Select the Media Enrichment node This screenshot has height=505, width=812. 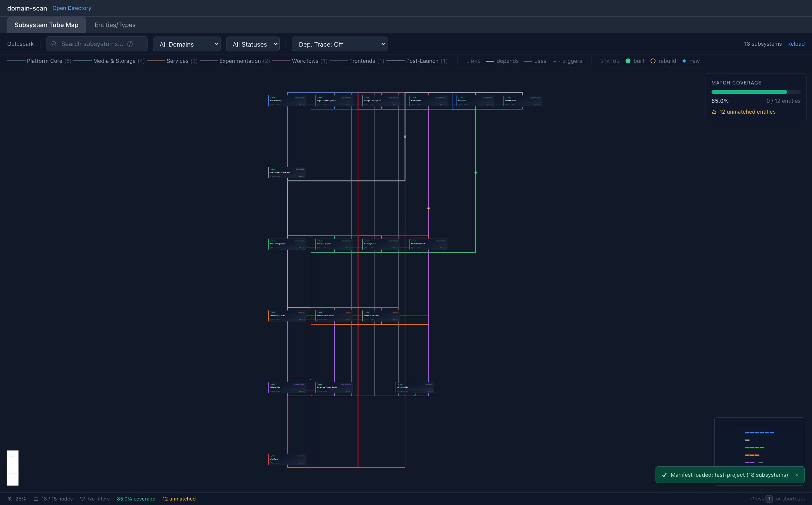pos(428,244)
